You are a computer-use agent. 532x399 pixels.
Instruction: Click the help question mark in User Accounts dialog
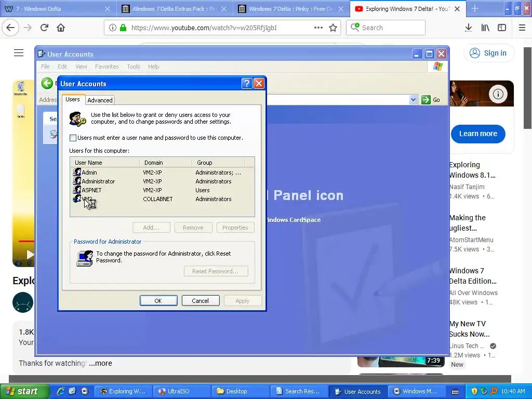tap(247, 84)
